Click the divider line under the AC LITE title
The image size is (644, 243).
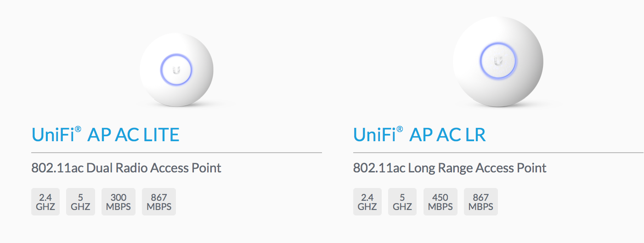click(x=176, y=152)
